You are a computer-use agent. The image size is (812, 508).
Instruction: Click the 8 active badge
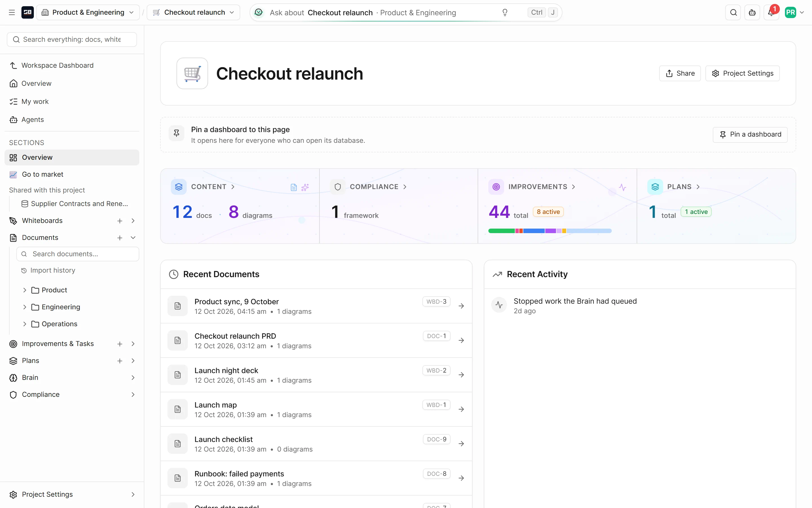coord(548,212)
